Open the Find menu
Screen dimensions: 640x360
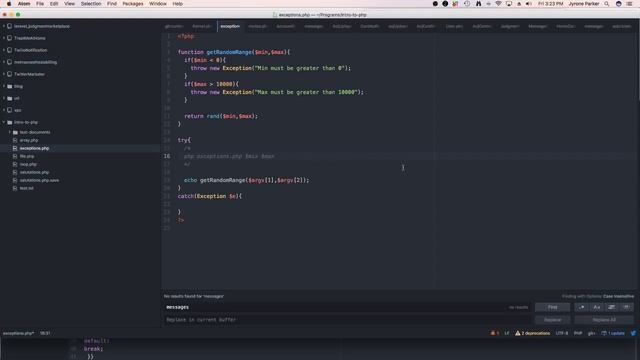pyautogui.click(x=112, y=4)
